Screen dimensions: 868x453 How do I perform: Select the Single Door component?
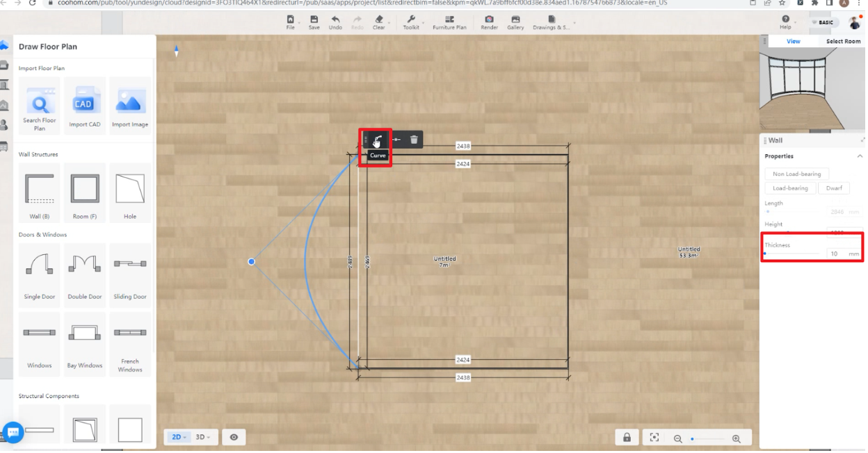[x=40, y=274]
